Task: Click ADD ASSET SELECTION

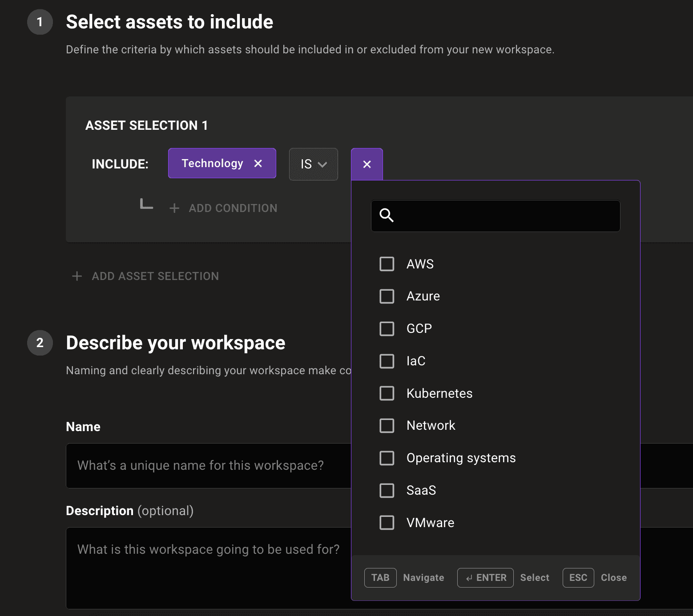Action: pos(155,276)
